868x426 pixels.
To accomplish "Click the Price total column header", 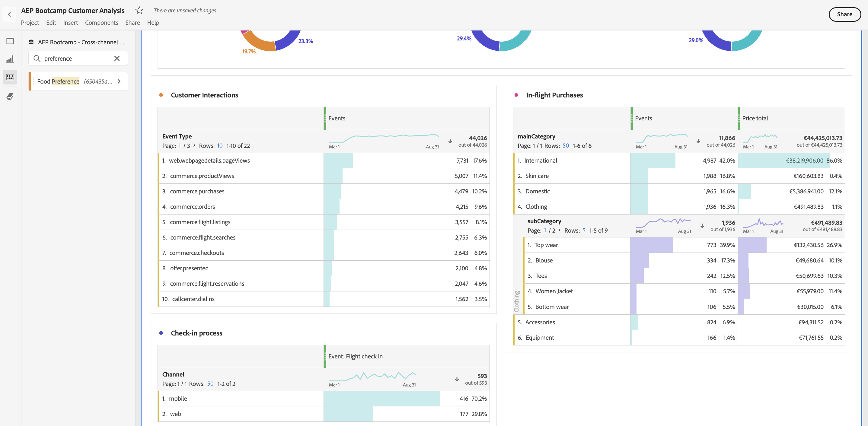I will (791, 119).
